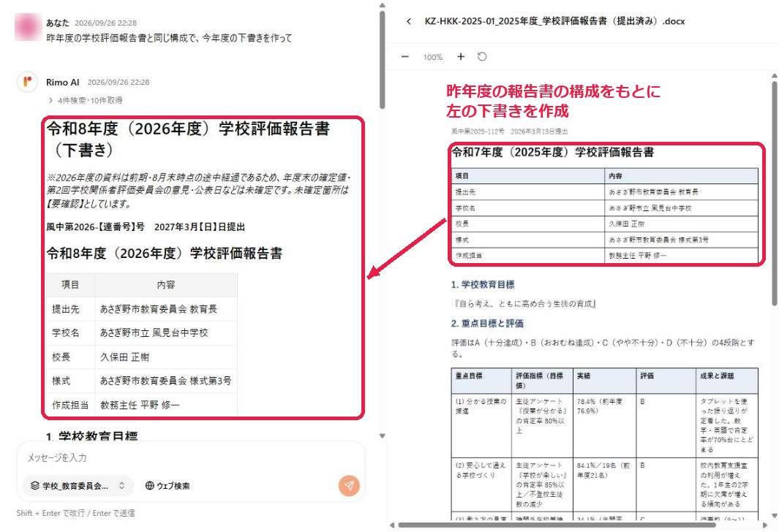The height and width of the screenshot is (532, 779).
Task: Click the Rimo AI avatar icon
Action: pyautogui.click(x=27, y=82)
